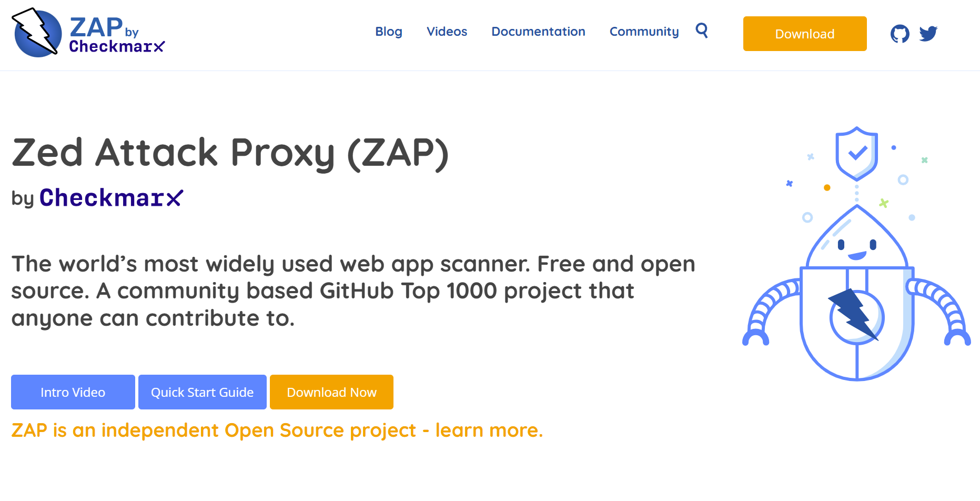
Task: Open the Blog menu item
Action: 389,32
